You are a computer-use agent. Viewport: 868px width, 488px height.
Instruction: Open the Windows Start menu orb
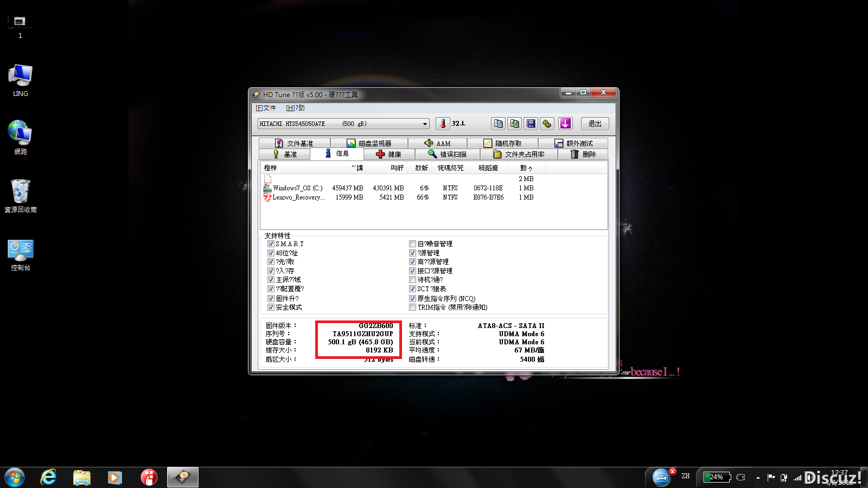tap(15, 477)
